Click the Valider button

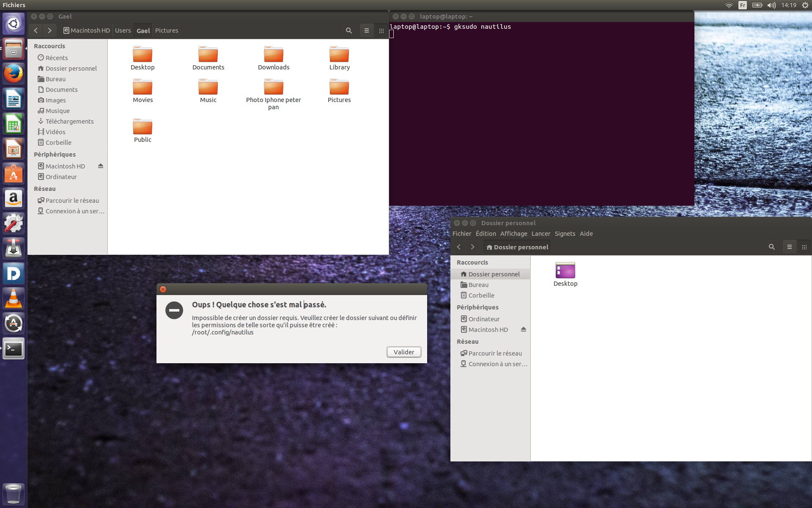tap(404, 352)
